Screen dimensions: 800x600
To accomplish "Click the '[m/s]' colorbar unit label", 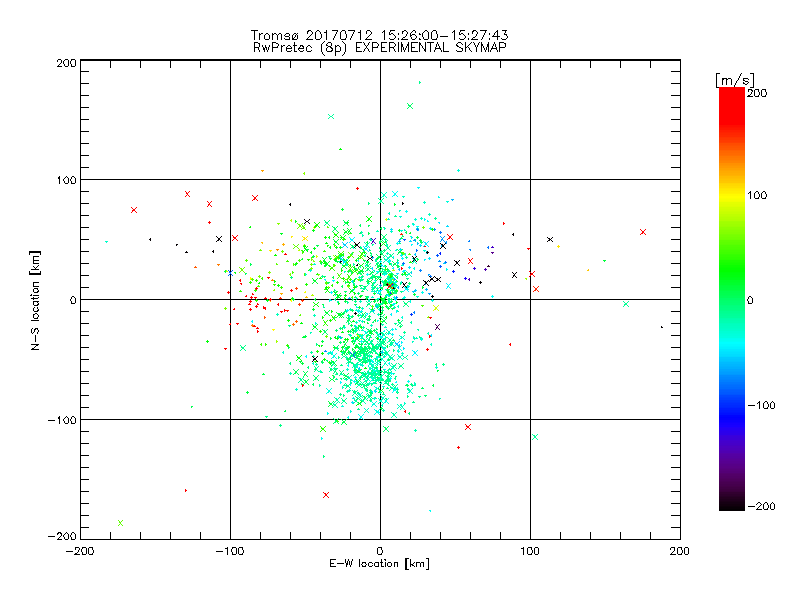I will click(734, 80).
